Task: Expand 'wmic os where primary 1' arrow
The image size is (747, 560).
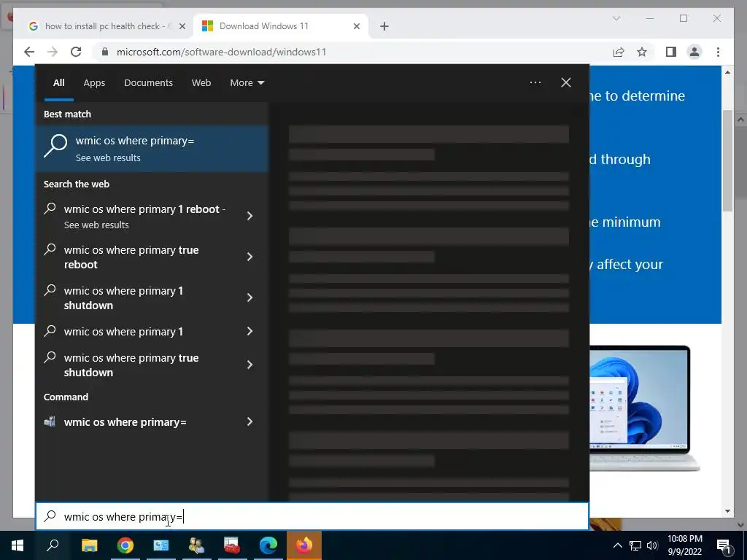Action: point(249,332)
